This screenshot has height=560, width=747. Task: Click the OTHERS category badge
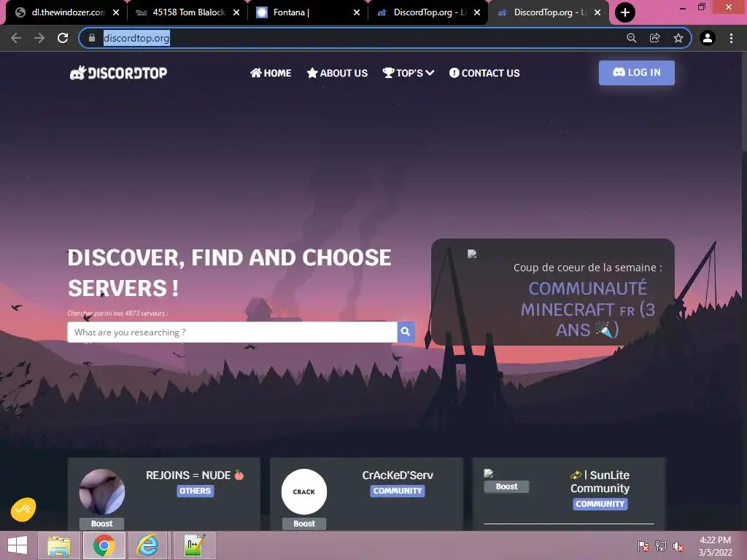click(x=196, y=491)
